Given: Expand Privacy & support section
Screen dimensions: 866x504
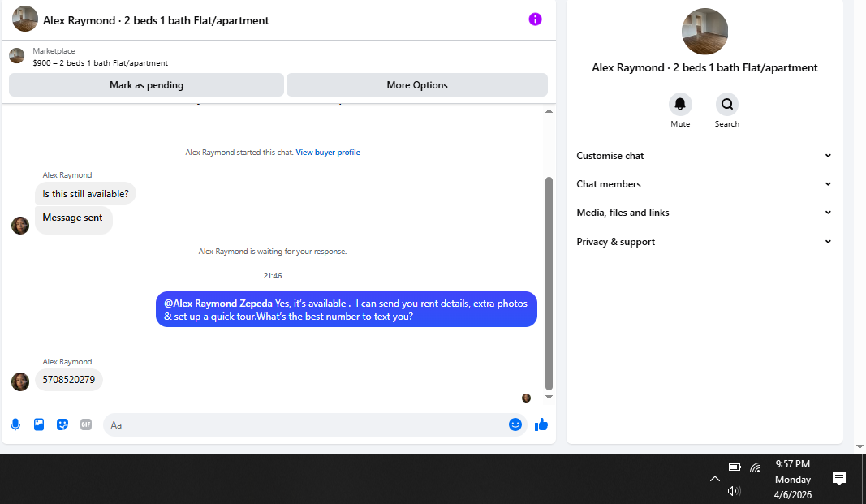Looking at the screenshot, I should 704,242.
